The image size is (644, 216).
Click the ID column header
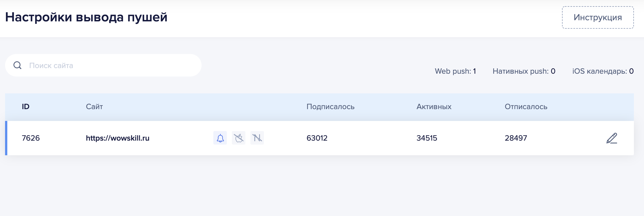pyautogui.click(x=26, y=107)
